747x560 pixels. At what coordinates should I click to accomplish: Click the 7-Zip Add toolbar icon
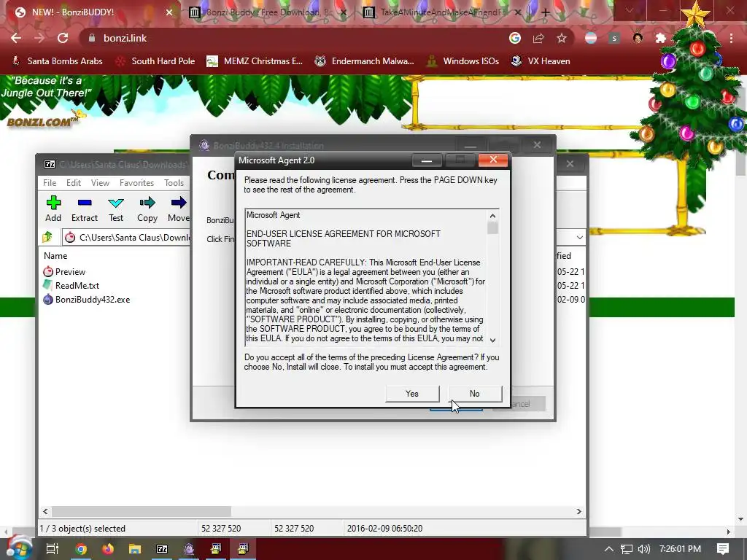[53, 209]
